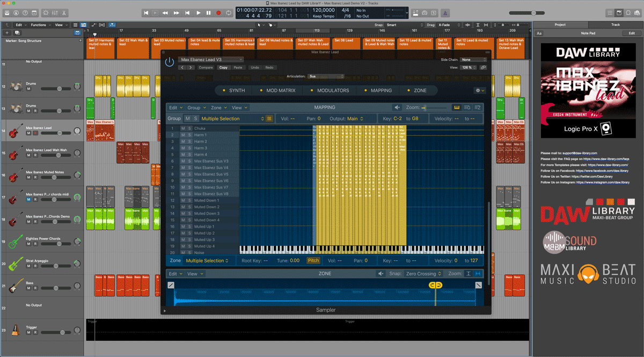Start recording with the red Record button

click(x=218, y=12)
